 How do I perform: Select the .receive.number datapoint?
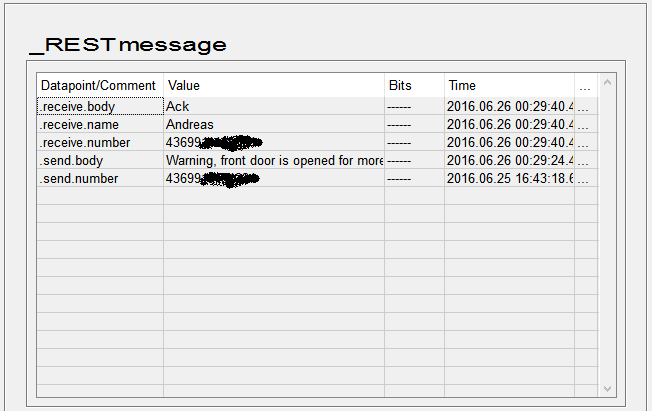pos(99,142)
